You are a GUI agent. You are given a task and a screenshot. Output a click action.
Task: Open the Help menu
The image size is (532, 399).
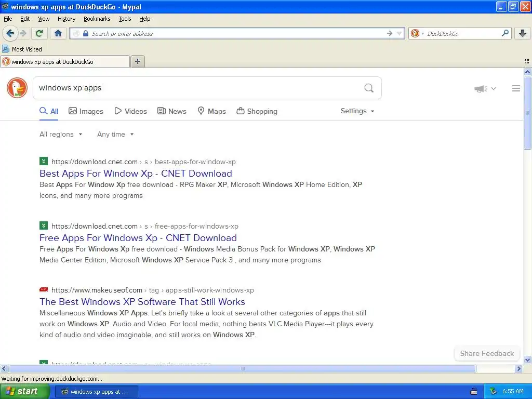(144, 19)
